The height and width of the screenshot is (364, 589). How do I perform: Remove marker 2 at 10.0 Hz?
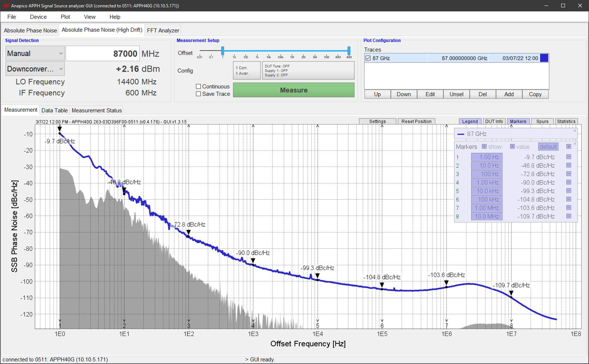point(568,166)
